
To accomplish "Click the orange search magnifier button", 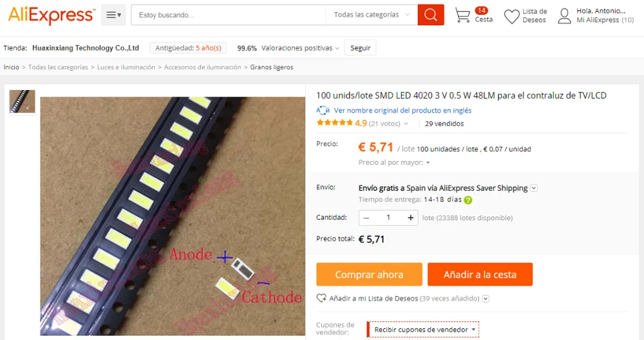I will coord(430,15).
